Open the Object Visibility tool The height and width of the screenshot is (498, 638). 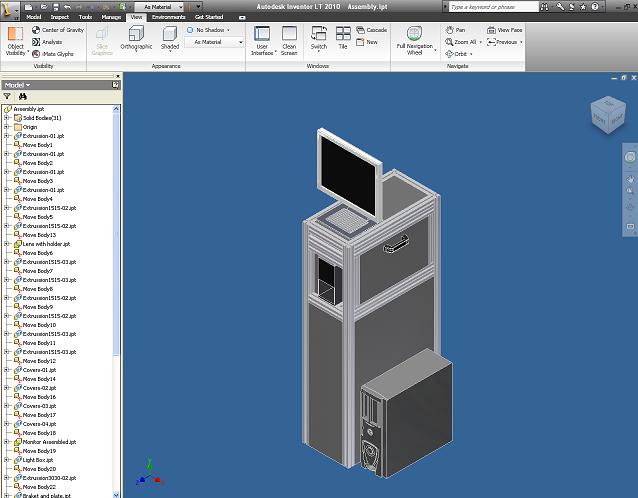[15, 40]
